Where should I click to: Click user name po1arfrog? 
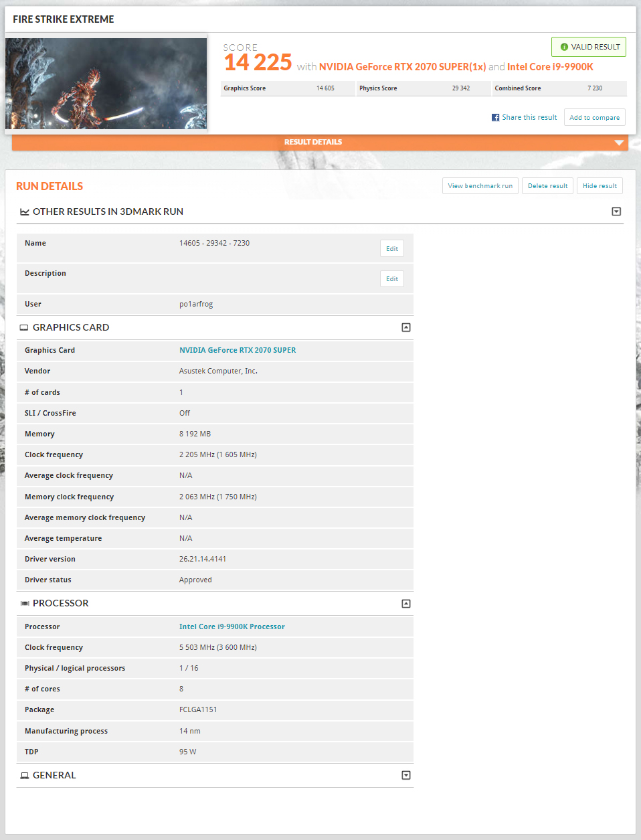tap(196, 304)
